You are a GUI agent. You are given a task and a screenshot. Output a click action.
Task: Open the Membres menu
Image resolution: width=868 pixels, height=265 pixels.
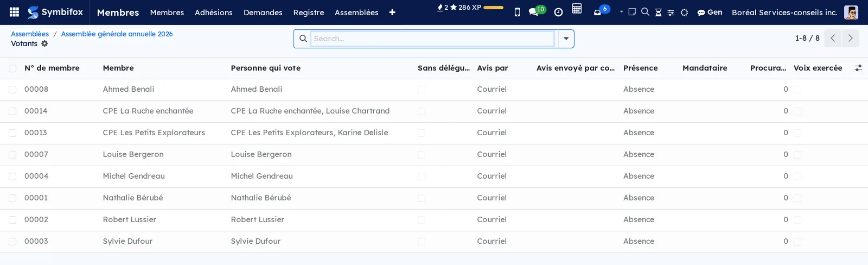167,12
